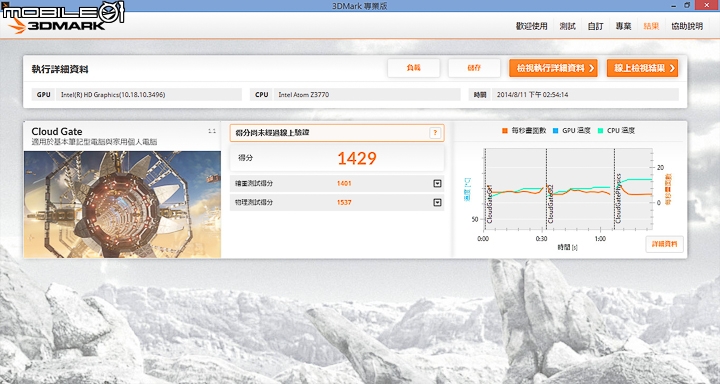
Task: Click the restore window button
Action: [687, 5]
